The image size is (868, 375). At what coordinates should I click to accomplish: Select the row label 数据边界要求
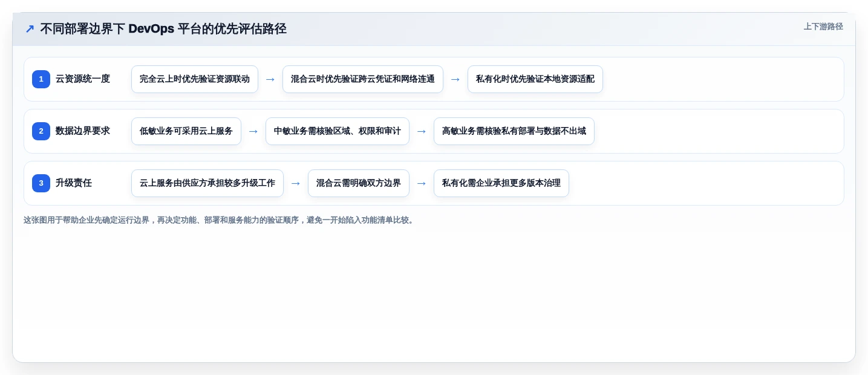pyautogui.click(x=83, y=131)
